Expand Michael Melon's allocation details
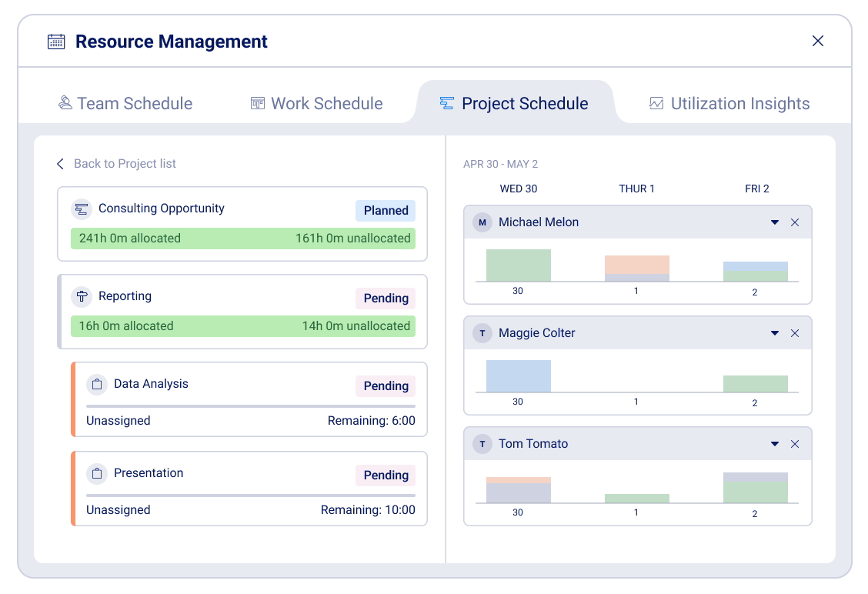Screen dimensions: 868x594 tap(775, 222)
